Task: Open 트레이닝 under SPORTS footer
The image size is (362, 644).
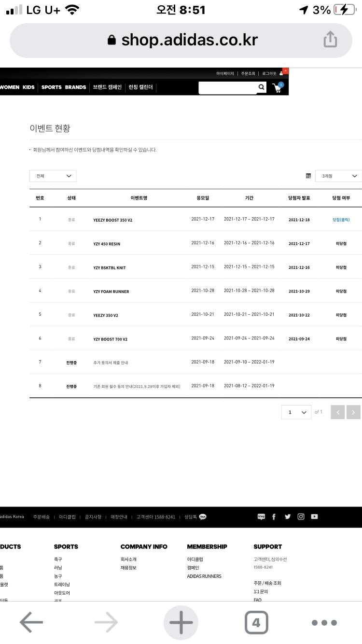Action: pos(62,584)
